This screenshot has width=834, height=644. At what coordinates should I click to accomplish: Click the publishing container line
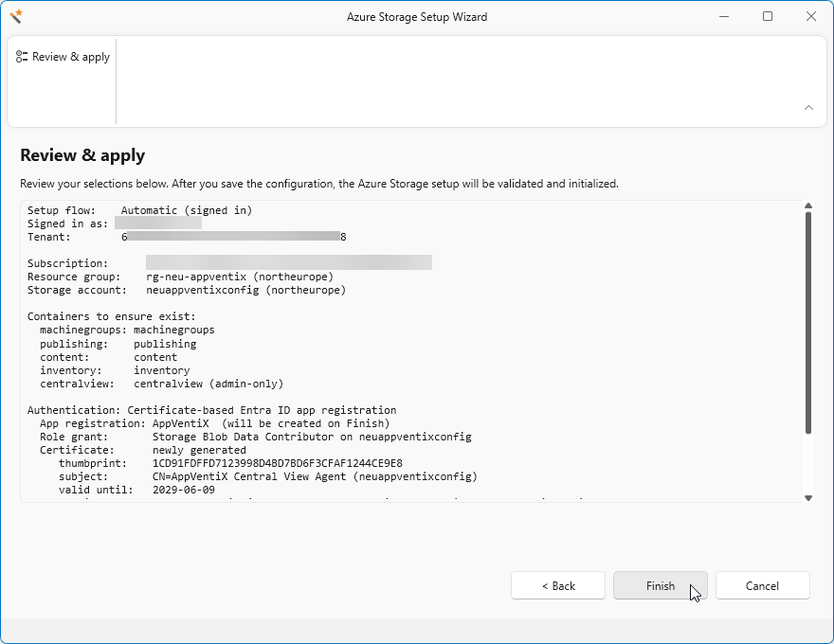pos(118,344)
